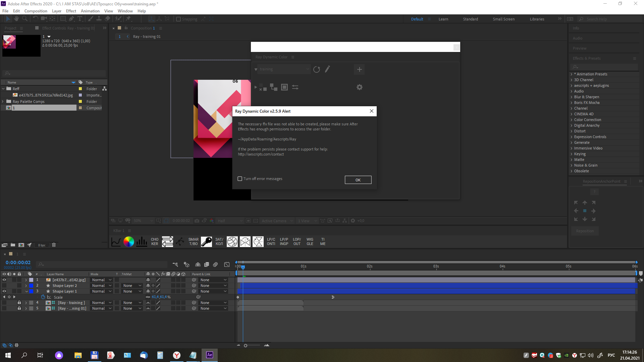Click the KBar swap arrows icon
Viewport: 644px width, 362px height.
(167, 242)
